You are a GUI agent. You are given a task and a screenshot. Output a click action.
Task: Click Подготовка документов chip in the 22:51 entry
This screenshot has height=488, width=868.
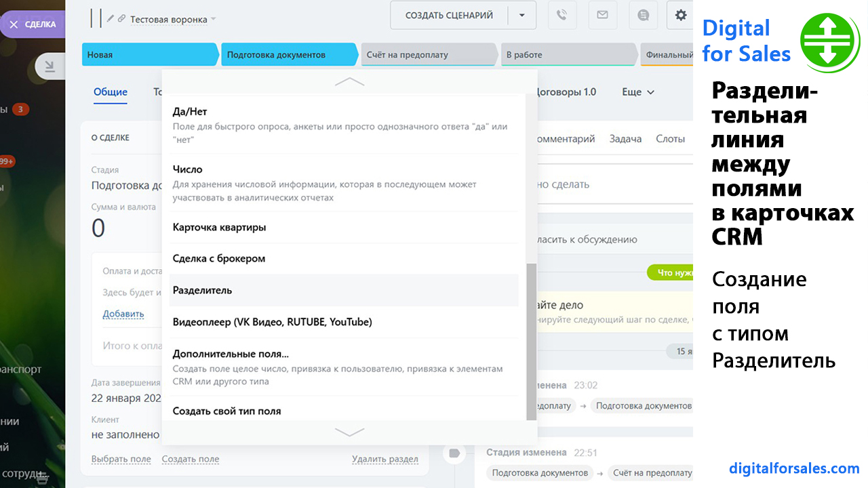pyautogui.click(x=540, y=472)
